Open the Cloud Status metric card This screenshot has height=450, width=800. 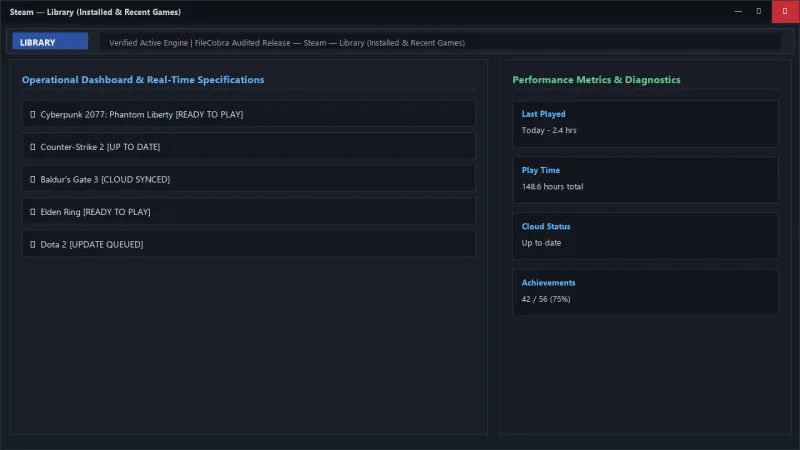click(x=645, y=236)
